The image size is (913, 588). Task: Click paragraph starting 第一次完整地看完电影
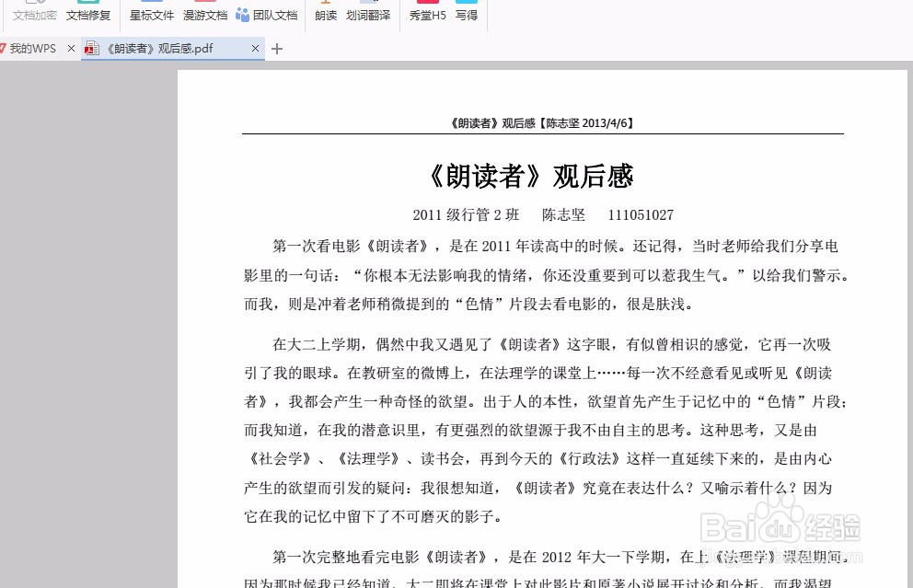click(x=546, y=571)
